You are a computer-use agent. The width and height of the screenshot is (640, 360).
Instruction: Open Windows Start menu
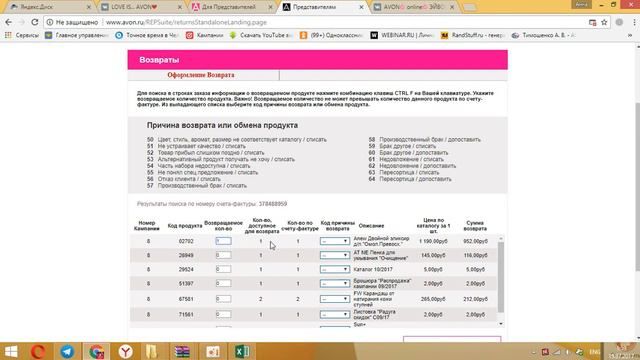[11, 351]
